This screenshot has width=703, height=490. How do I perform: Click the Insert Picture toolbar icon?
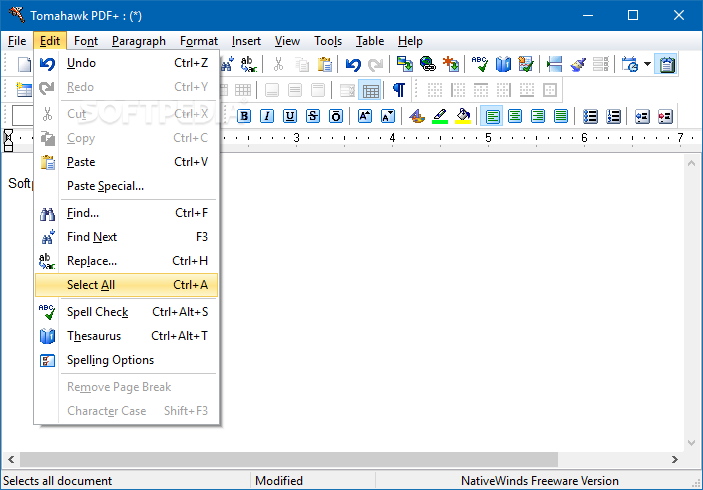tap(405, 64)
